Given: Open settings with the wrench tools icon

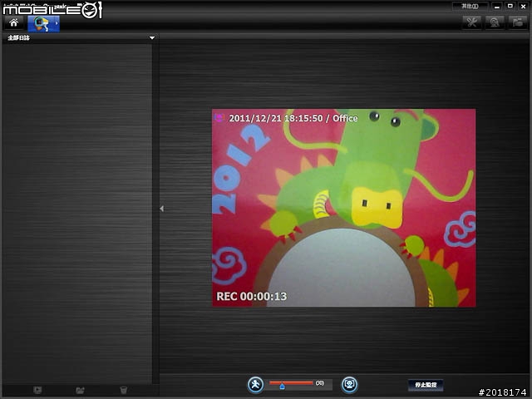Looking at the screenshot, I should (472, 22).
